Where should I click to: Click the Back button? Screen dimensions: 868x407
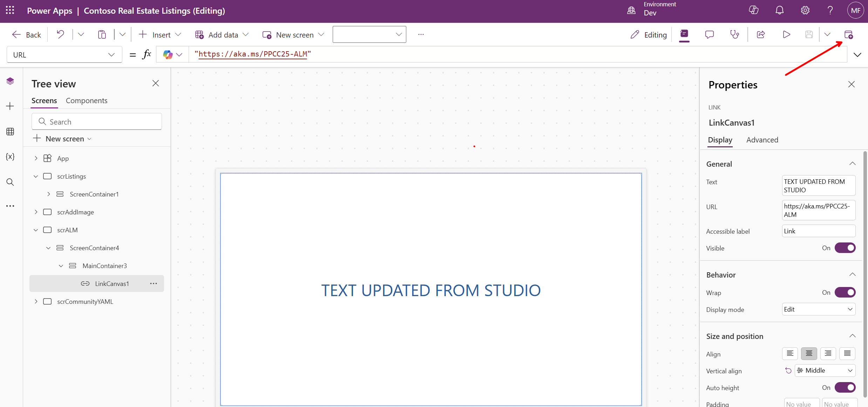(27, 34)
